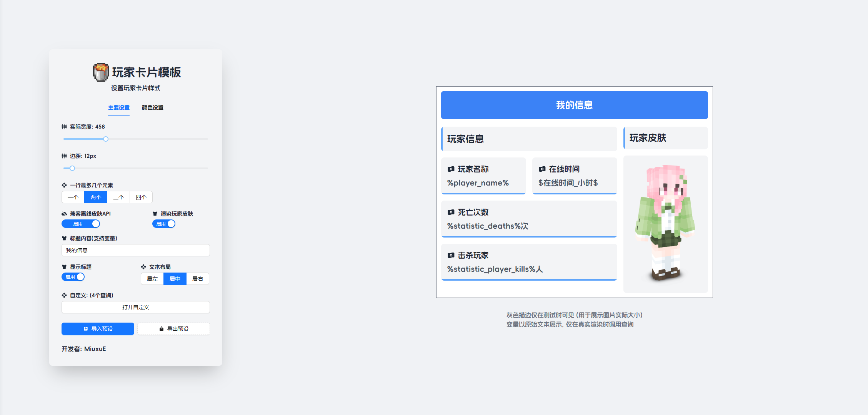Open the 打开自定义 button
Screen dimensions: 868x415
pyautogui.click(x=136, y=307)
